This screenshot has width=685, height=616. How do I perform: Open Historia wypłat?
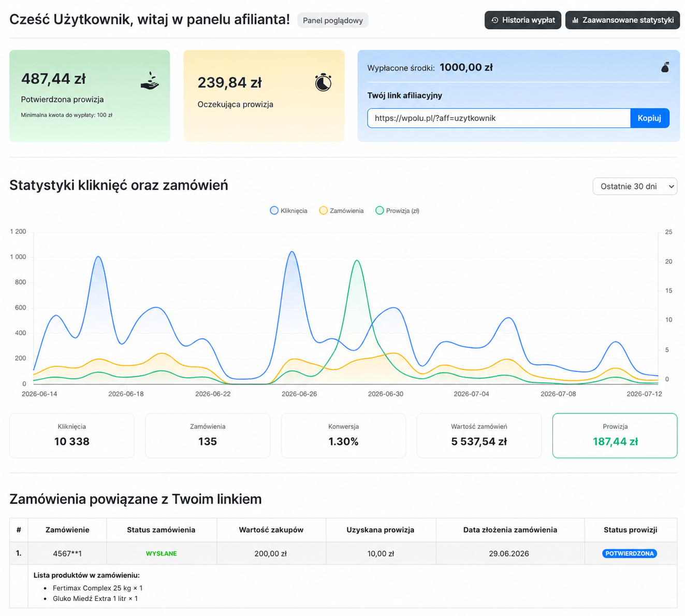[523, 20]
